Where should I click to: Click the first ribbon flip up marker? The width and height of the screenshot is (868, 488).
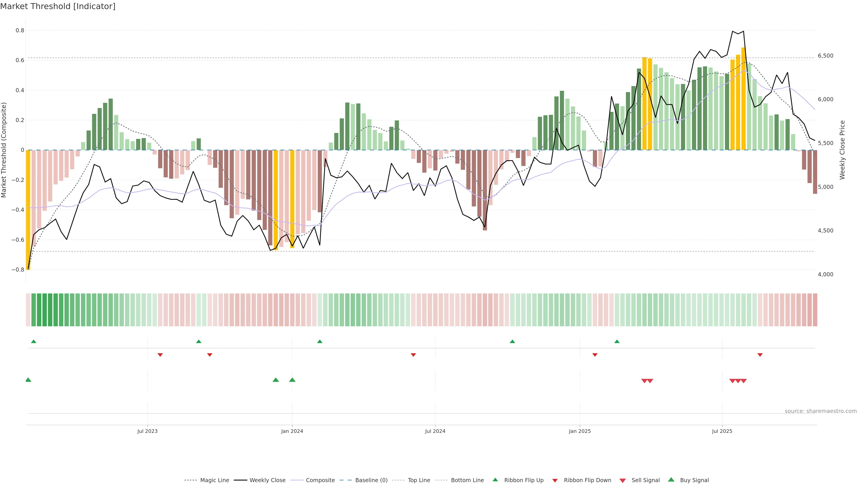33,342
